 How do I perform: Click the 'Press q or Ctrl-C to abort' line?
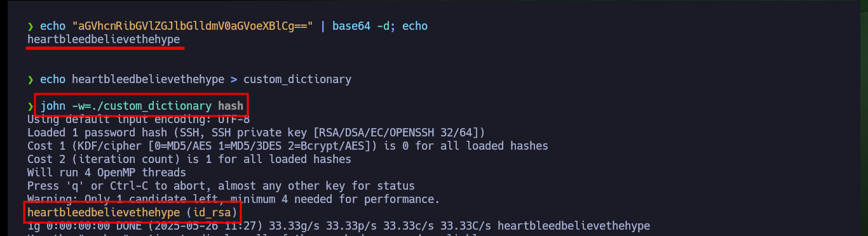[x=221, y=186]
